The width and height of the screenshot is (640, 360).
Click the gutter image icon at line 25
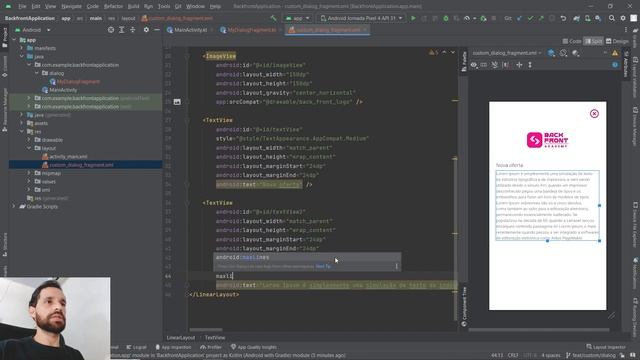[x=177, y=102]
